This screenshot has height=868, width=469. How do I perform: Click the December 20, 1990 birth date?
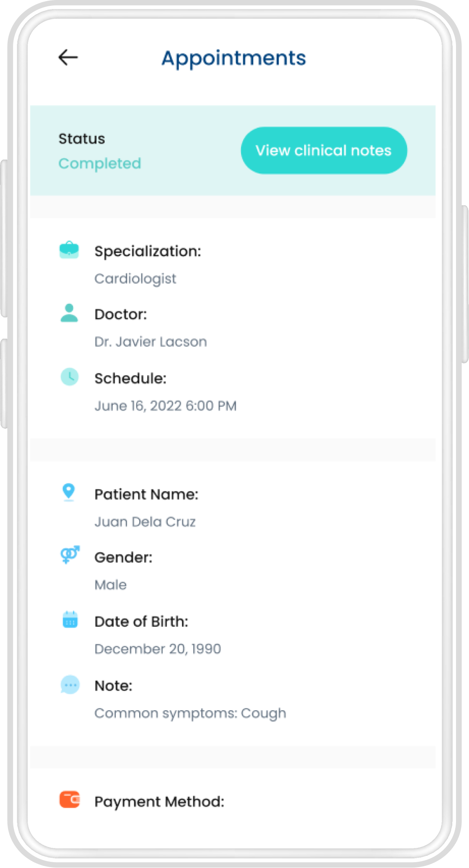click(158, 649)
